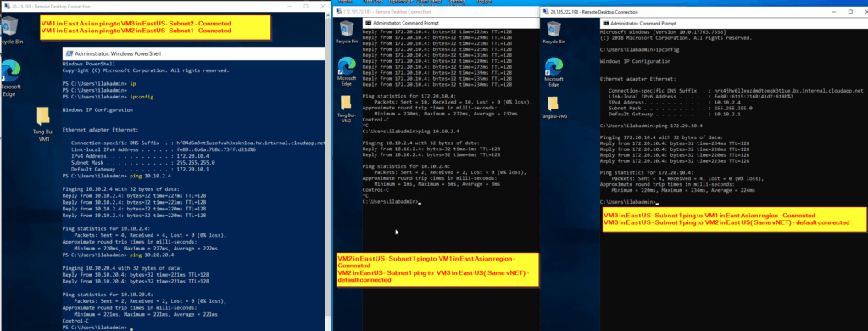This screenshot has width=868, height=331.
Task: Click 'Average = 232ms' line in middle Command Prompt
Action: pyautogui.click(x=446, y=114)
